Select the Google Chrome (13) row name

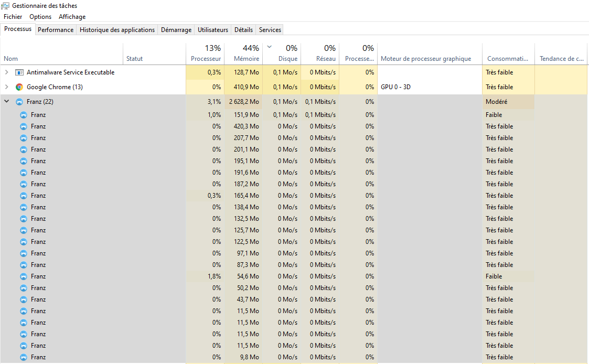point(55,87)
